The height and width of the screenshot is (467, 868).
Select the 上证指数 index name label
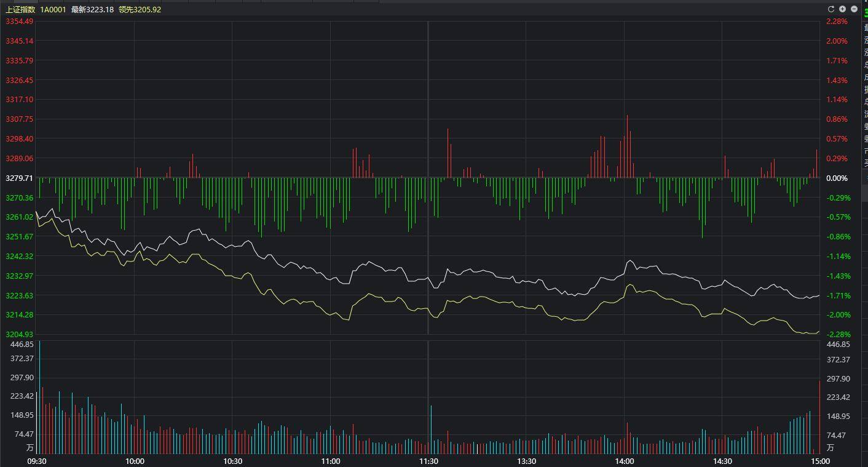click(20, 10)
